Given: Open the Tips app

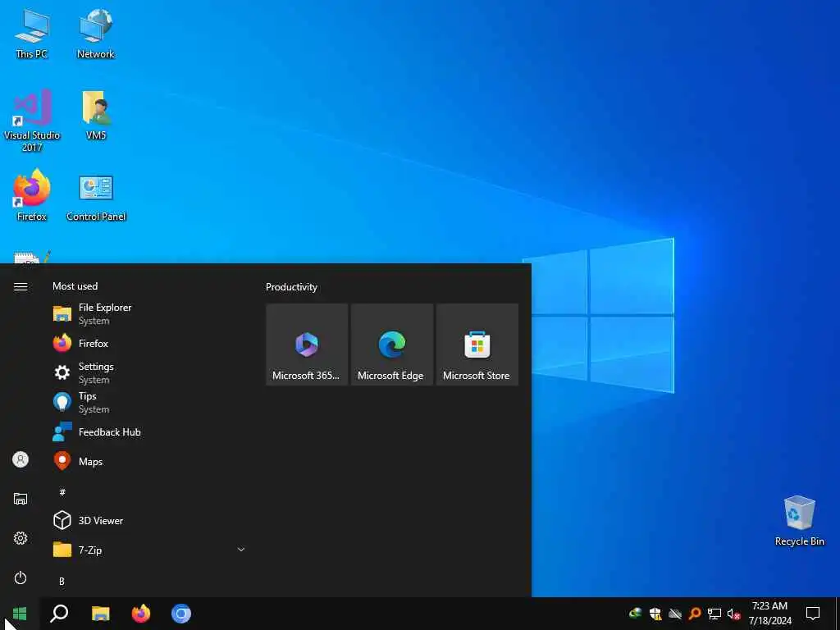Looking at the screenshot, I should click(150, 402).
